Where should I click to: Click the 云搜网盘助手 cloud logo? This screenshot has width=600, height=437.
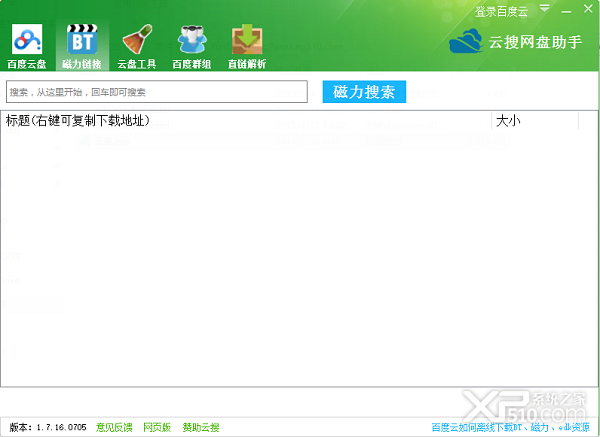tap(465, 41)
